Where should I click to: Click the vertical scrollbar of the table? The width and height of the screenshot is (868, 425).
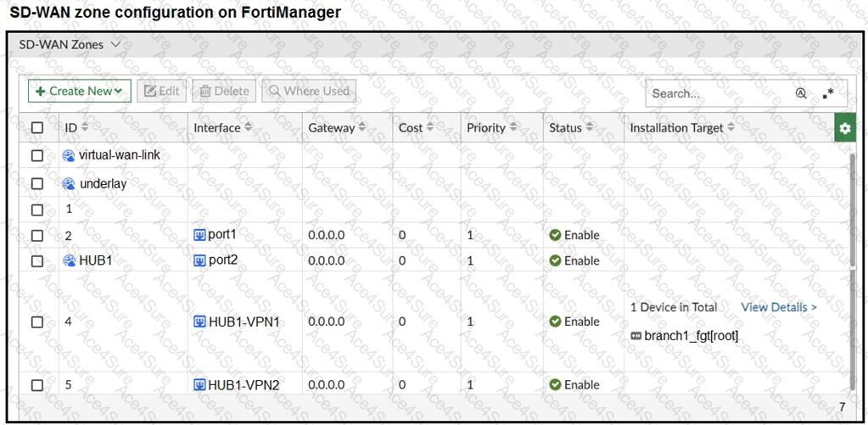coord(850,254)
